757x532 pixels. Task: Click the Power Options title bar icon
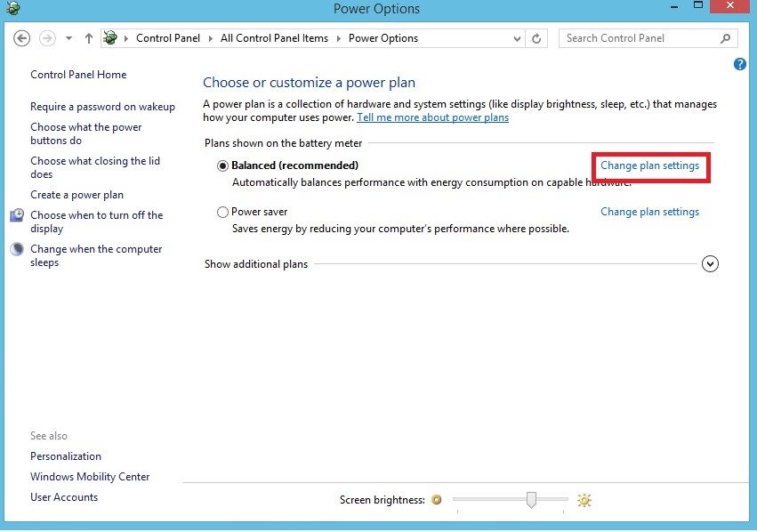click(x=11, y=9)
